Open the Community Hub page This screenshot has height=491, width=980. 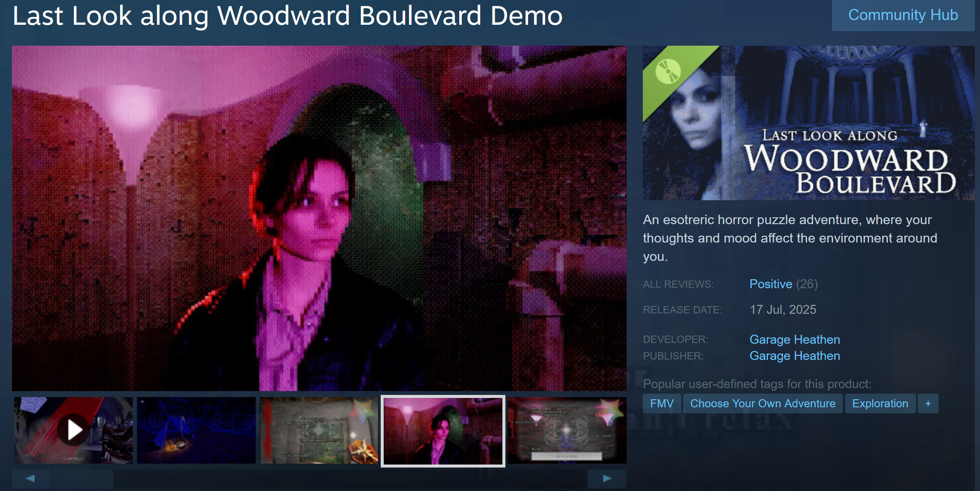[903, 15]
